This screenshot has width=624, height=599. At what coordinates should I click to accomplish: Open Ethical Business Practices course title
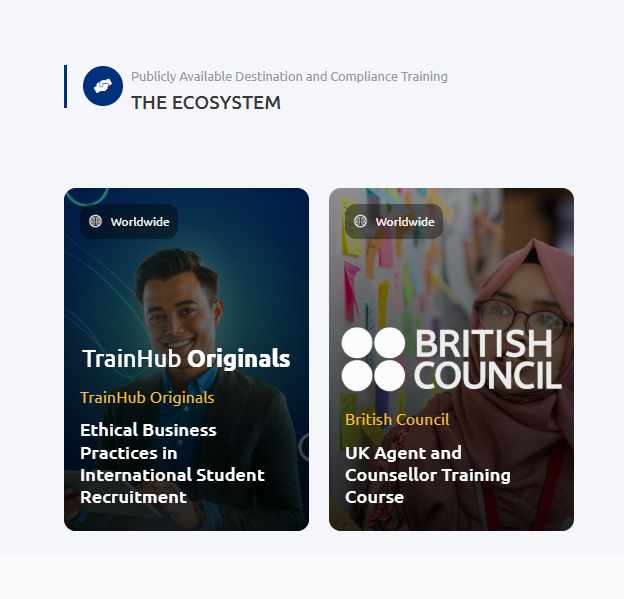click(172, 464)
